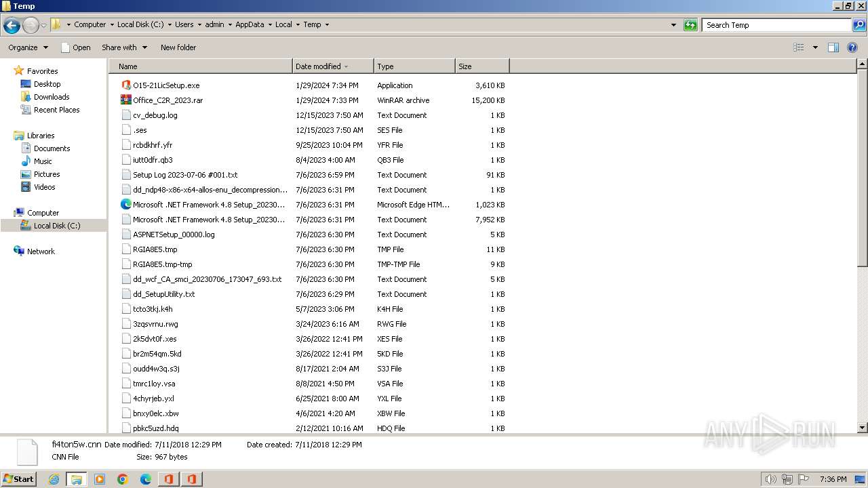This screenshot has width=868, height=488.
Task: Select the file 4chyrjeb.yxl
Action: pos(153,399)
